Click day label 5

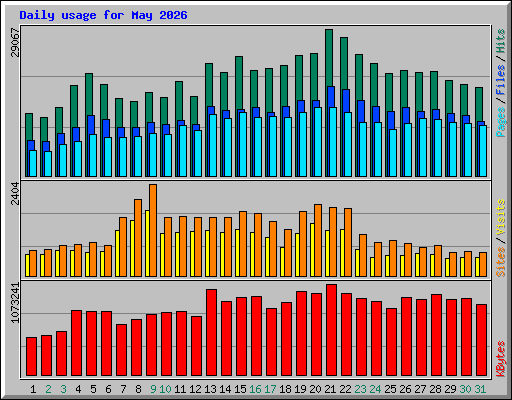point(93,389)
